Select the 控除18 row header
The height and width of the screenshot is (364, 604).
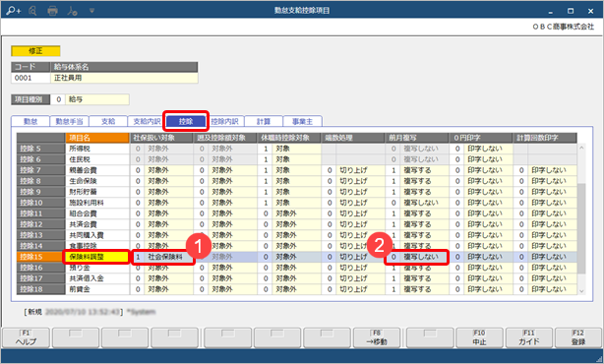point(41,289)
